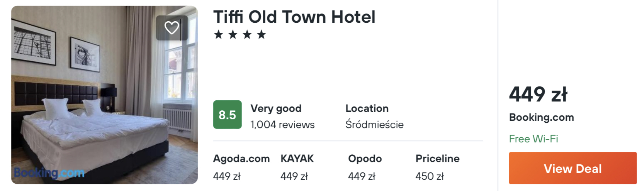Click the Location heading

[367, 108]
